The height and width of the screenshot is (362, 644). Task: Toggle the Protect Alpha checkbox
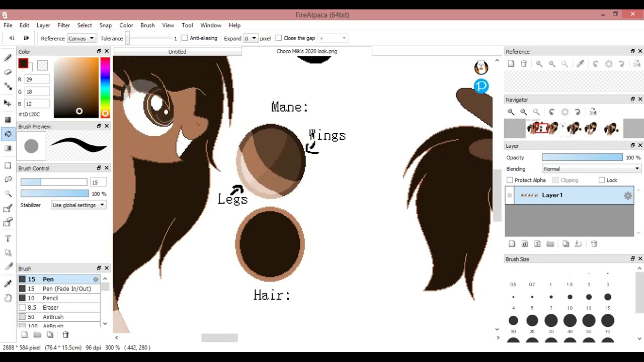(510, 180)
